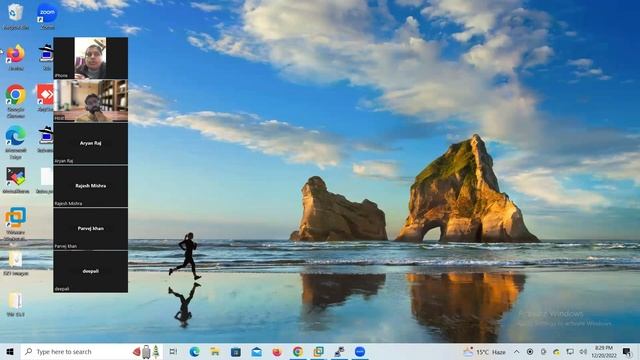Open the Windows Start menu

point(10,352)
